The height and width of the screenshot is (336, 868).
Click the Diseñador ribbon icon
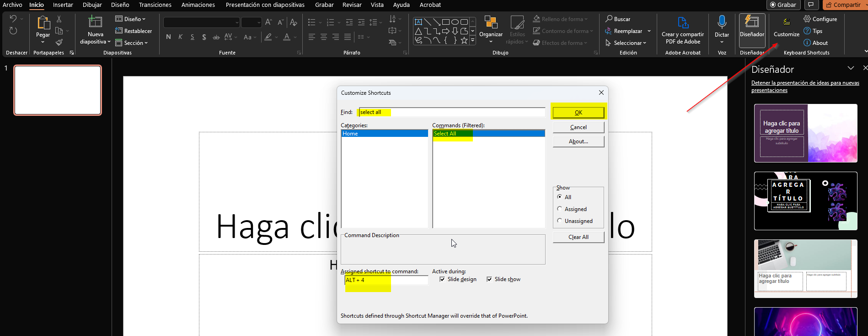click(752, 22)
